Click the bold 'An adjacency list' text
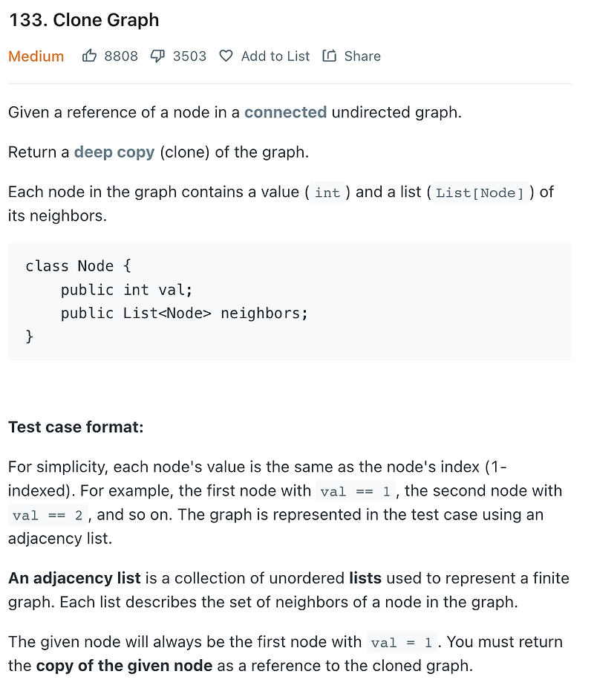This screenshot has height=700, width=594. pyautogui.click(x=74, y=578)
